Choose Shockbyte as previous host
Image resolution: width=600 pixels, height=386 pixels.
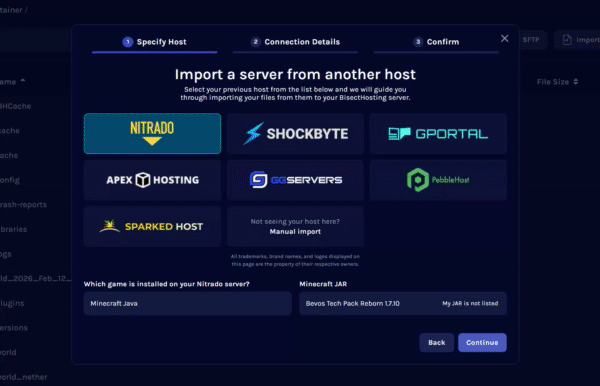click(x=295, y=134)
